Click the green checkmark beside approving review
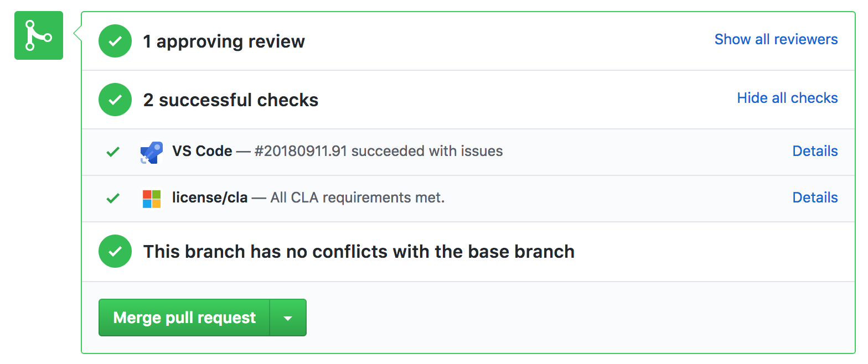 tap(115, 41)
